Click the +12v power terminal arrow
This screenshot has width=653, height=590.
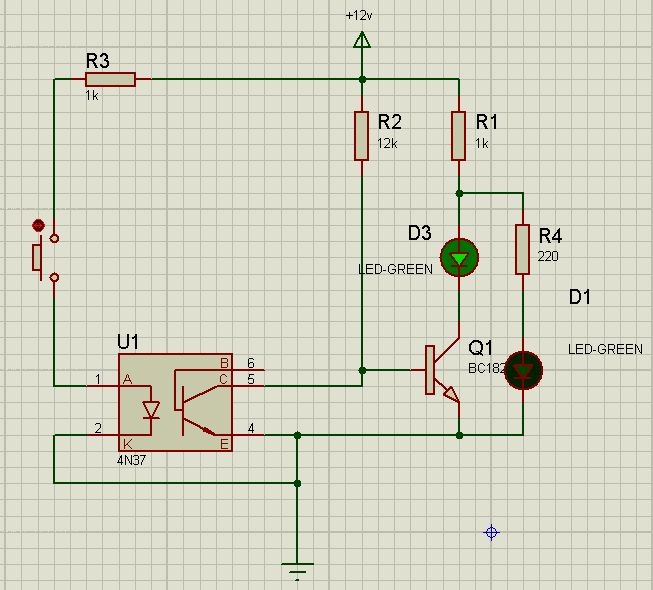click(x=361, y=40)
